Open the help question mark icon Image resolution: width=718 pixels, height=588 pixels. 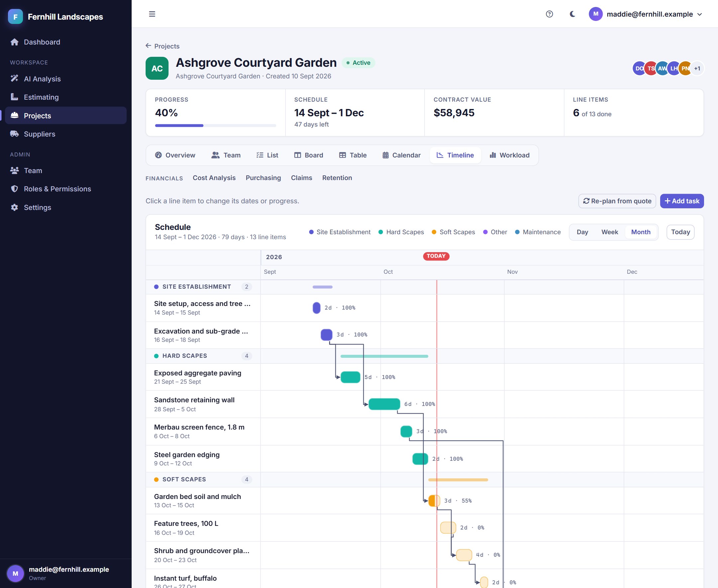coord(549,14)
